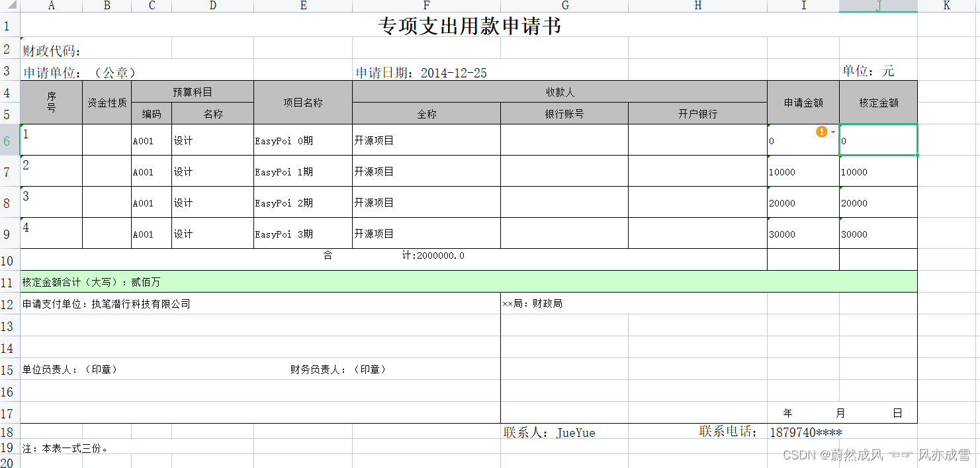Select row 11 header

coord(9,282)
